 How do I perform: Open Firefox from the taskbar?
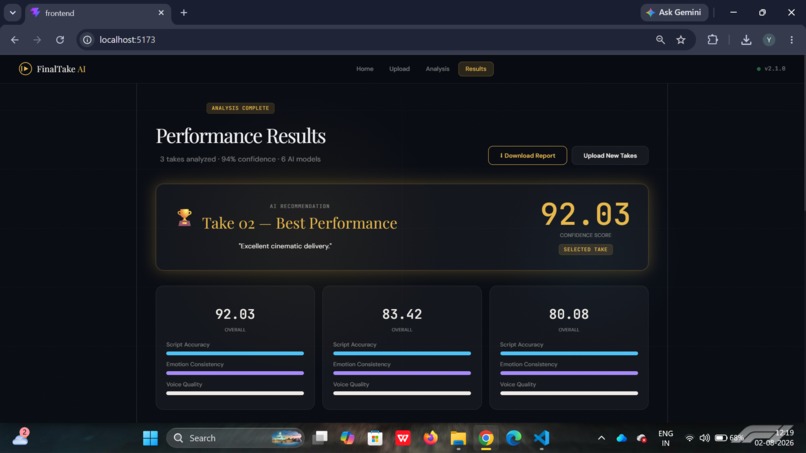pos(430,438)
